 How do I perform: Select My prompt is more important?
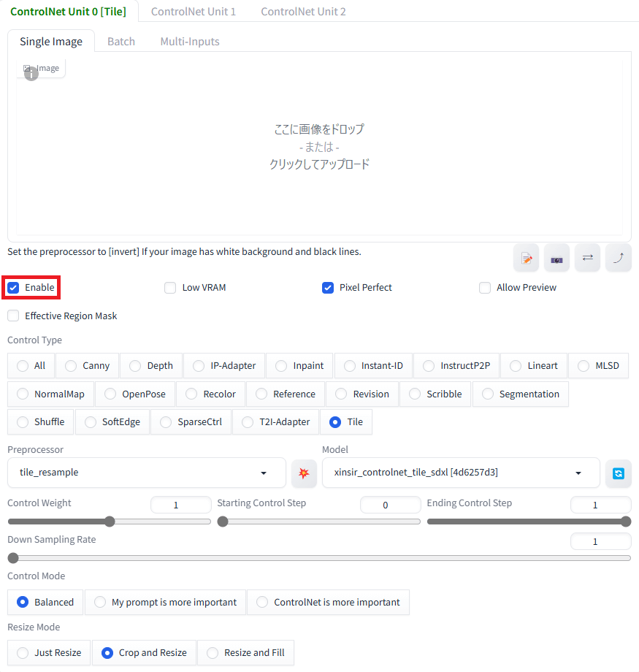click(x=165, y=602)
